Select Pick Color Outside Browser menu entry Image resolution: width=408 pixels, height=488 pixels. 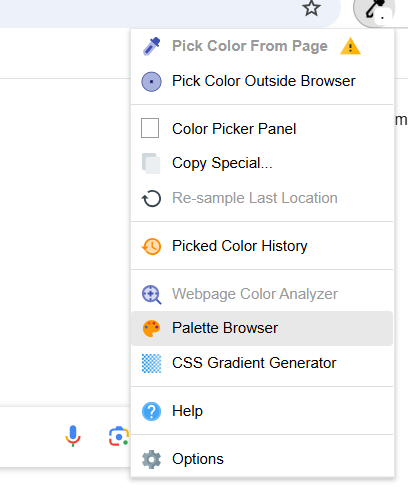[x=262, y=81]
